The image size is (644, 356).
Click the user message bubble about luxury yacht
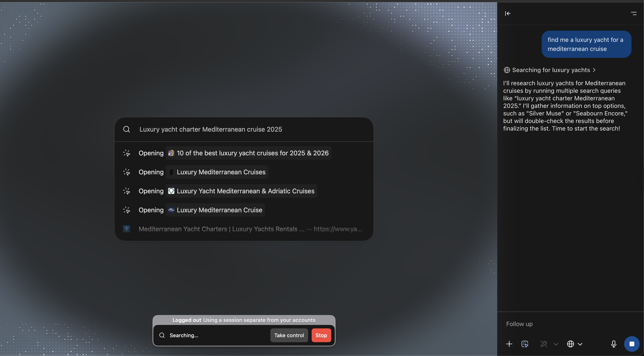click(586, 44)
